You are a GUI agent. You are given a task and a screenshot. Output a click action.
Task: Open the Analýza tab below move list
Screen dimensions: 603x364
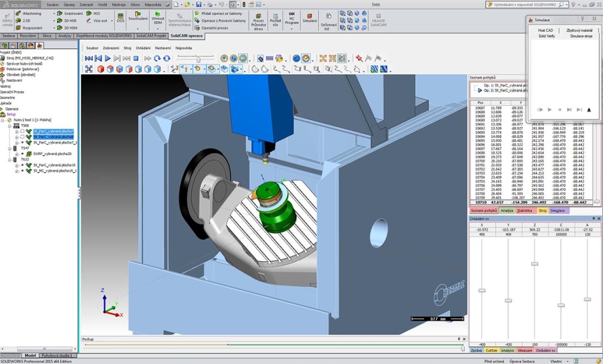pyautogui.click(x=507, y=211)
